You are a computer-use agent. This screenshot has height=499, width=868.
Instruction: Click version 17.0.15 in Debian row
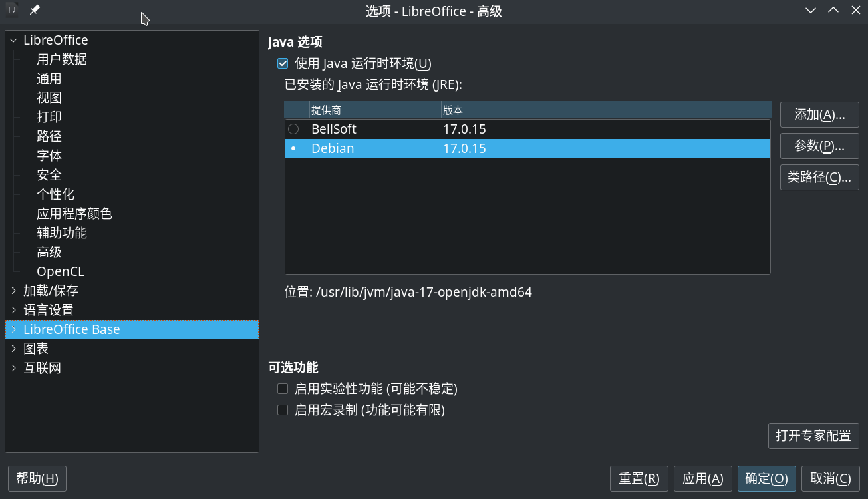465,148
